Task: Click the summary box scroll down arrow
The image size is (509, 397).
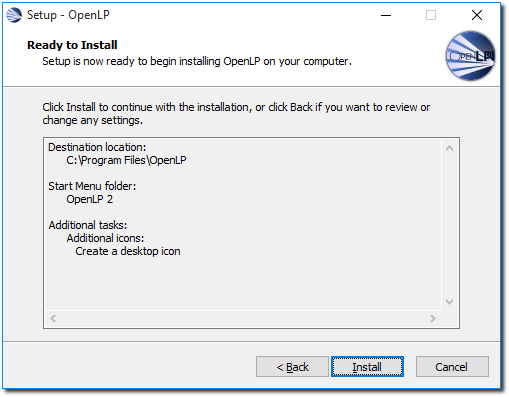Action: 449,302
